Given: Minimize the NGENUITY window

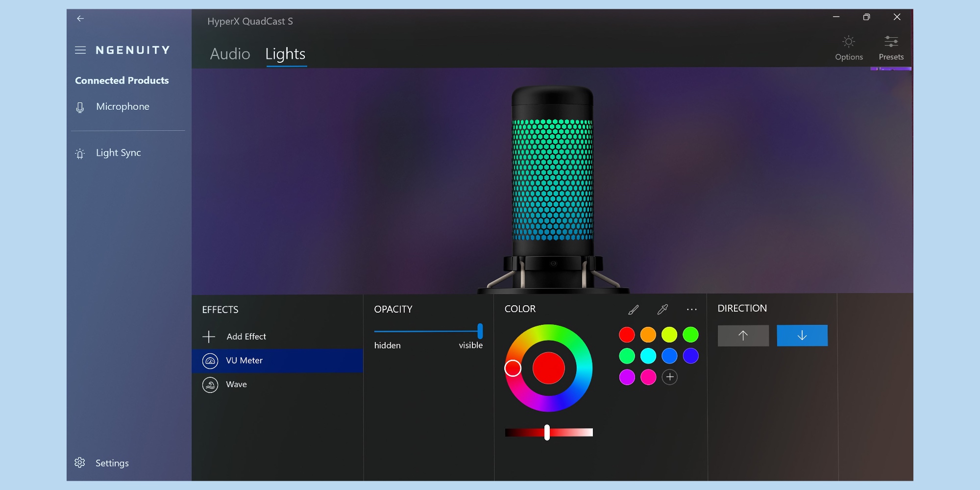Looking at the screenshot, I should click(836, 17).
